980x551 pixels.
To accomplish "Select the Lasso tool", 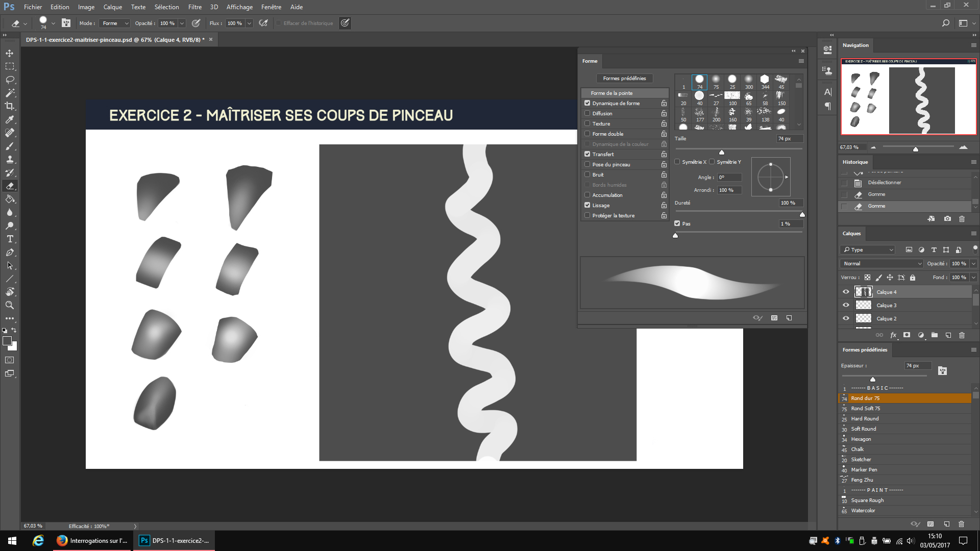I will point(9,79).
